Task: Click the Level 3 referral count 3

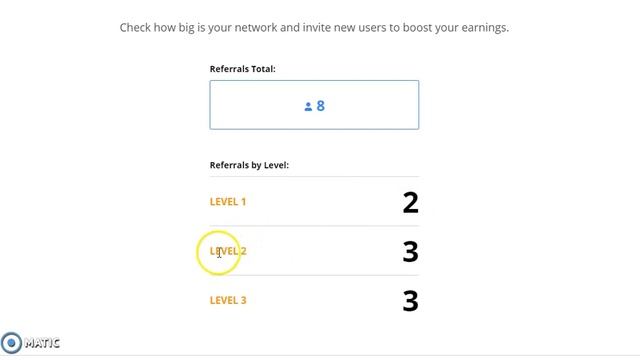Action: click(x=411, y=301)
